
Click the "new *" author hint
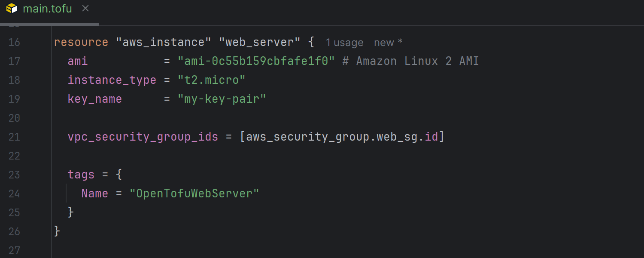tap(388, 43)
